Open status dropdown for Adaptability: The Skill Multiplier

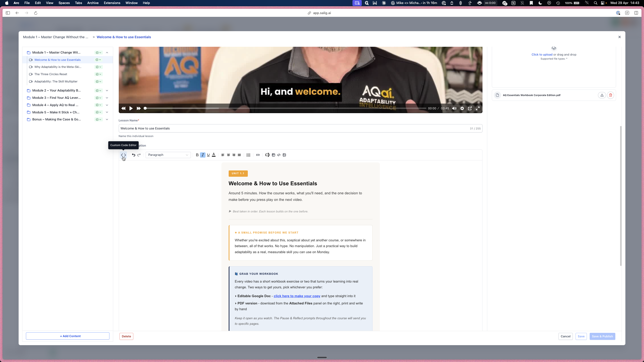point(99,81)
